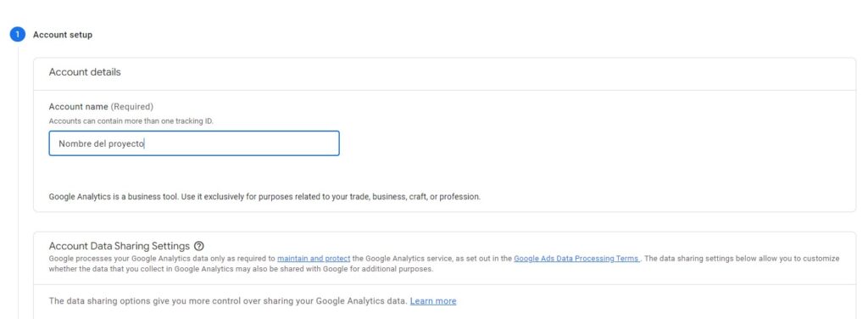This screenshot has height=319, width=868.
Task: Click the 'Learn more' link
Action: (433, 301)
